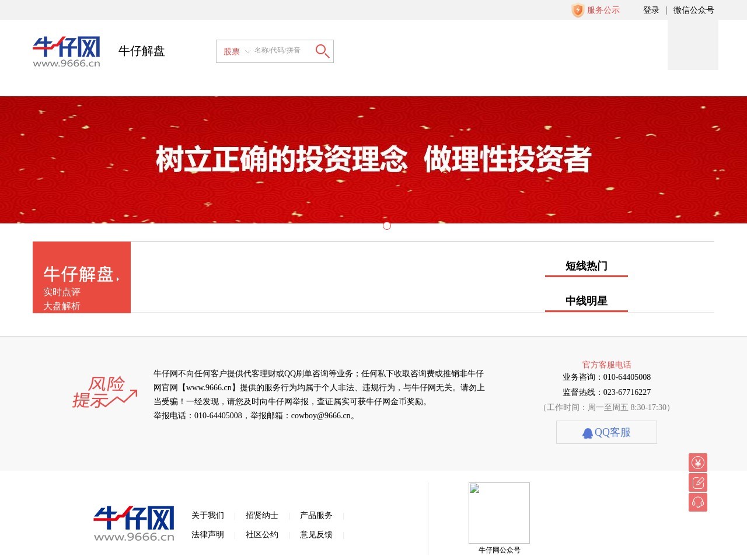Image resolution: width=747 pixels, height=560 pixels.
Task: Open the 意见反馈 footer link
Action: [316, 535]
